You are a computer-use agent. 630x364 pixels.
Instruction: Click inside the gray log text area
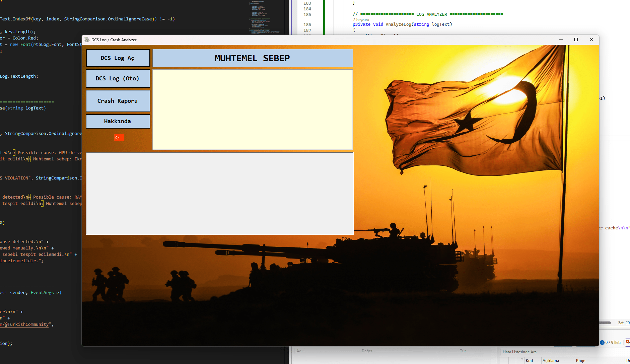click(219, 193)
